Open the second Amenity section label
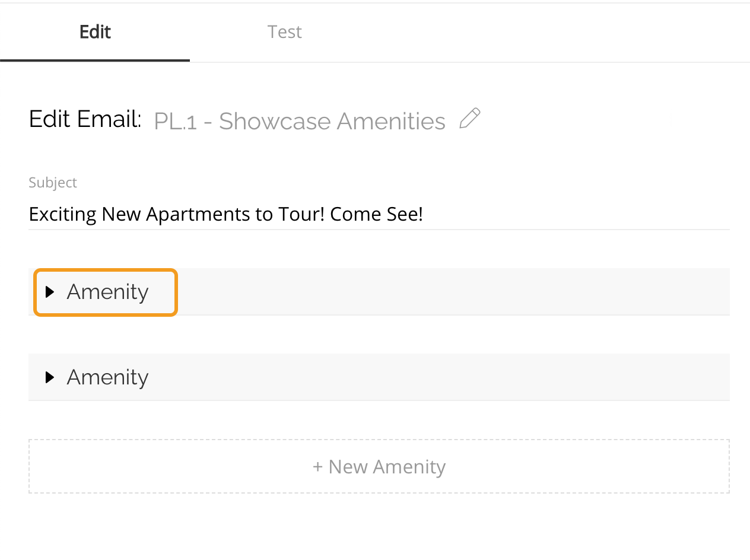 107,377
